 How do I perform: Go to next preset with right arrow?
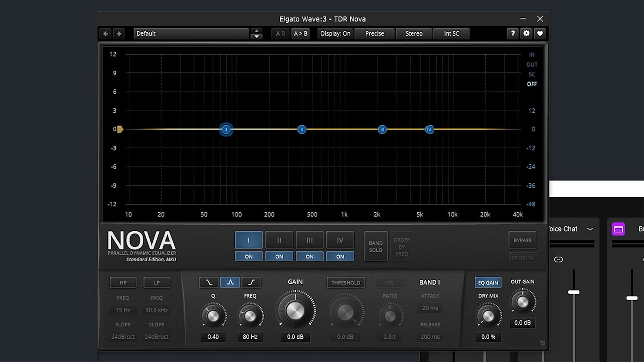pos(118,33)
